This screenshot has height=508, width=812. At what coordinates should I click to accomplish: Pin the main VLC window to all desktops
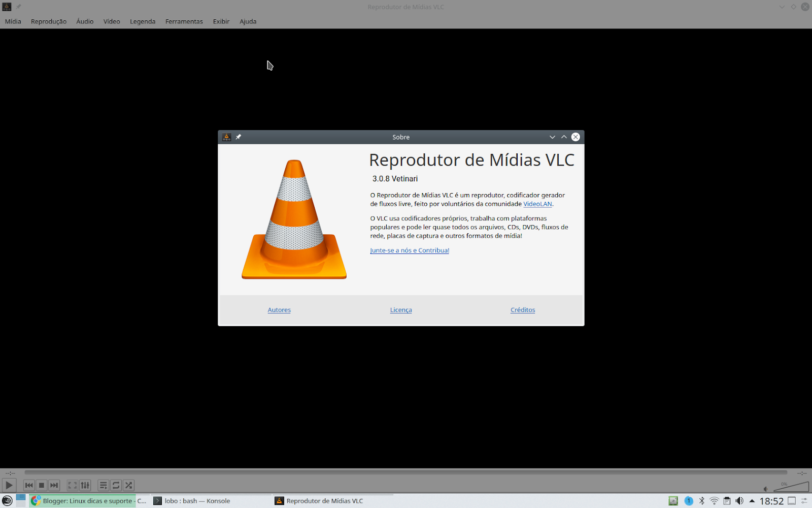pos(19,7)
